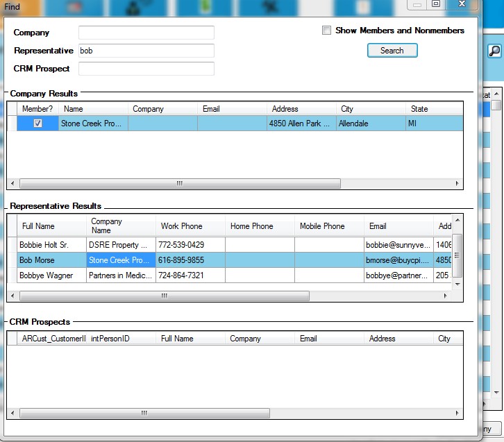This screenshot has width=504, height=442.
Task: Focus the Company input field
Action: coord(146,33)
